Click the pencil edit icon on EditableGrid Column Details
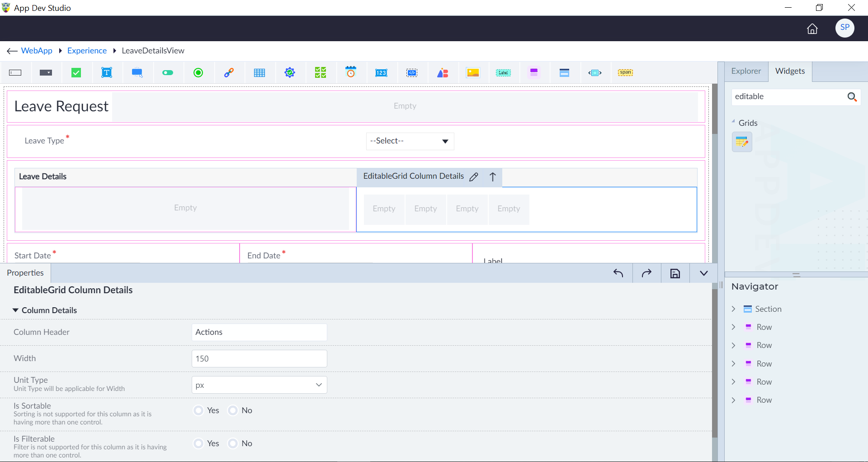The image size is (868, 462). [x=474, y=177]
